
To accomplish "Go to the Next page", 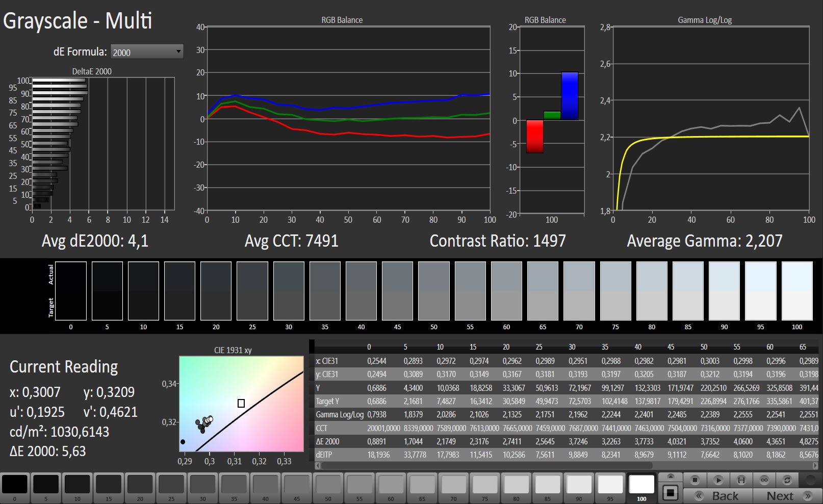I will point(780,496).
